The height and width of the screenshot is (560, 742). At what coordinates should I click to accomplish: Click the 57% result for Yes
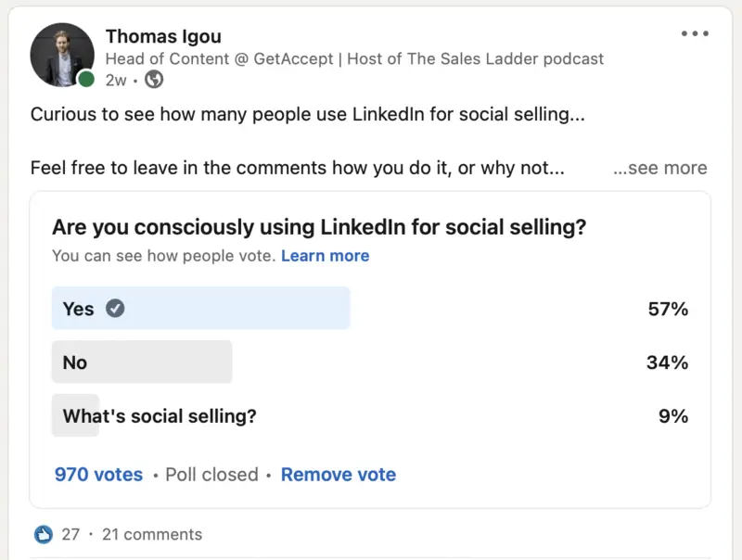[668, 309]
